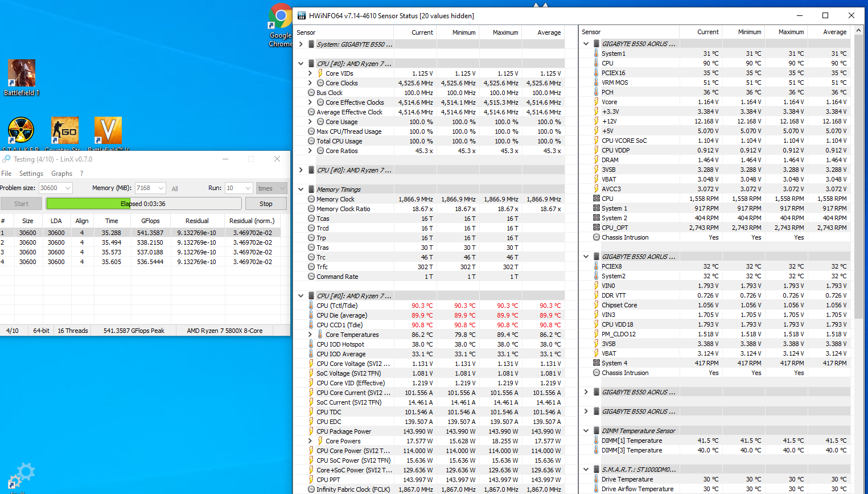Expand the Core Clocks row

click(x=310, y=83)
